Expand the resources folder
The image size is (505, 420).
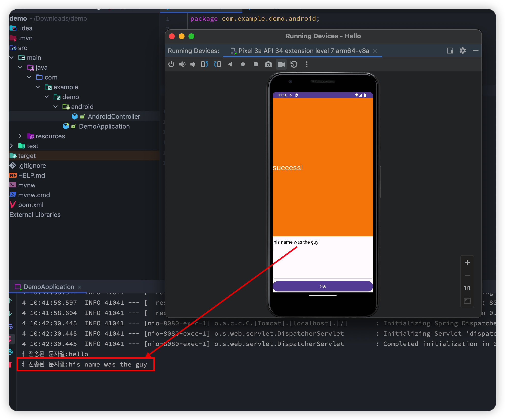click(20, 136)
